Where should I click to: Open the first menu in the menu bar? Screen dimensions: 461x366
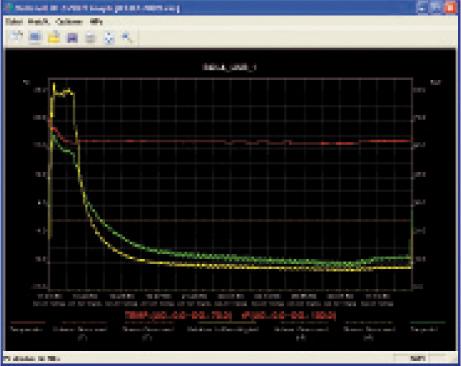pos(14,22)
